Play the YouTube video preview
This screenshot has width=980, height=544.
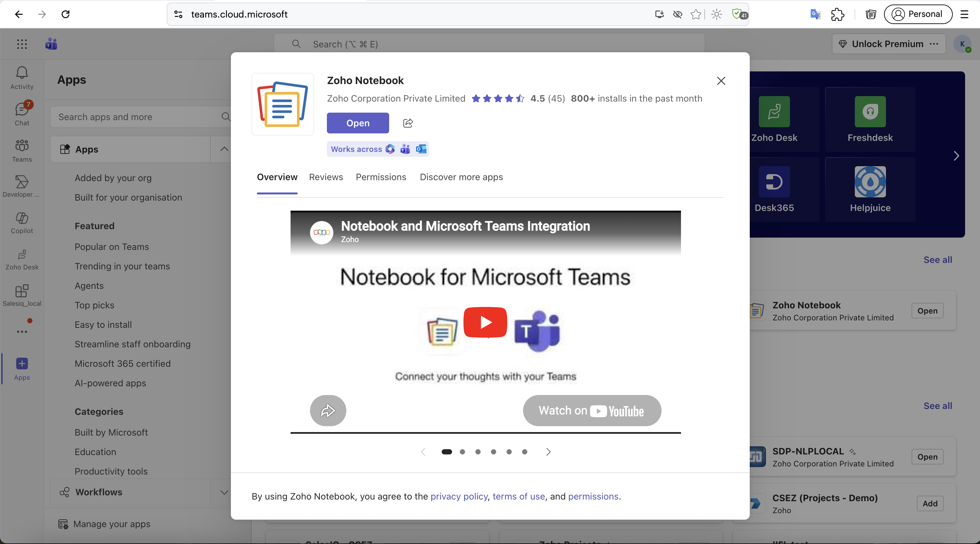485,322
